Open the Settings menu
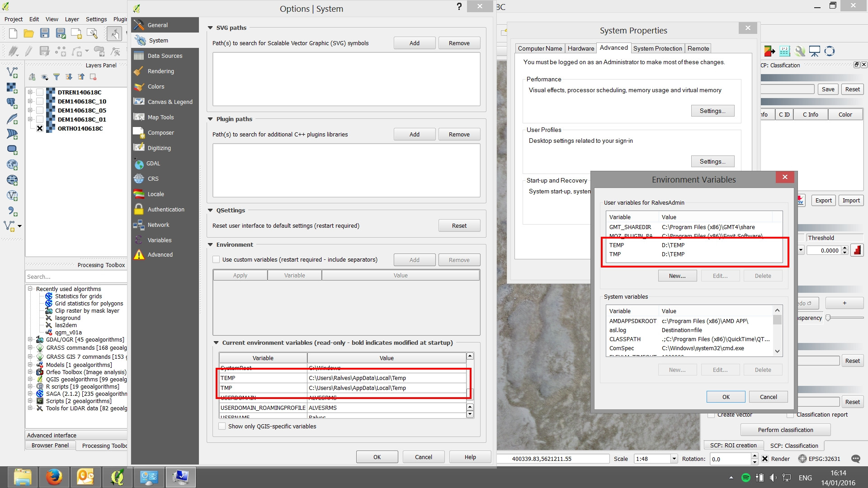This screenshot has height=488, width=868. pyautogui.click(x=96, y=19)
